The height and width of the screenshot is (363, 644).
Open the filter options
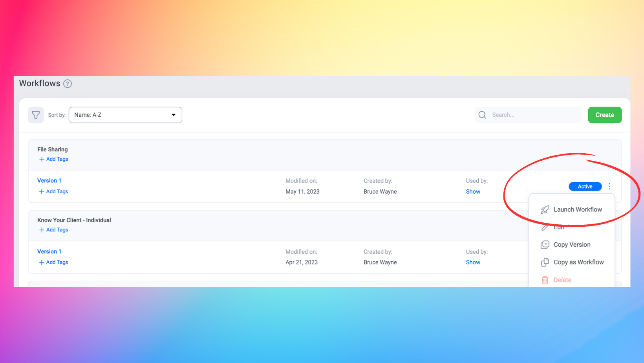36,115
